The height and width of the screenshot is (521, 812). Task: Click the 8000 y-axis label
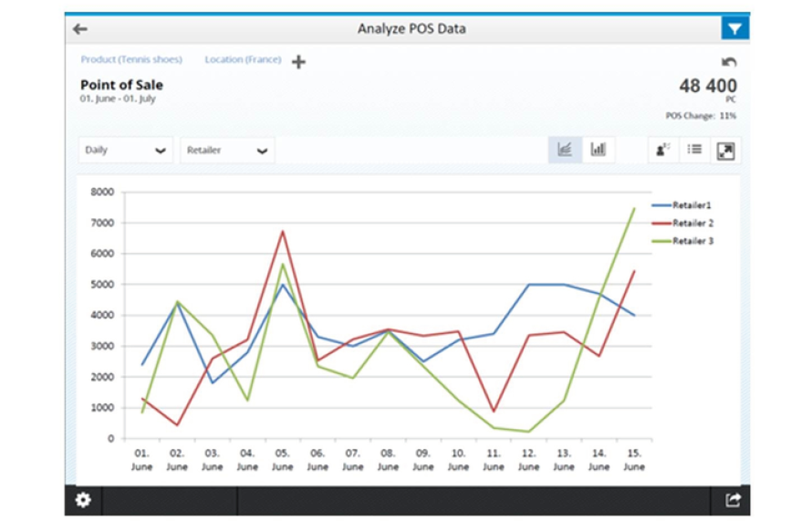pyautogui.click(x=102, y=193)
